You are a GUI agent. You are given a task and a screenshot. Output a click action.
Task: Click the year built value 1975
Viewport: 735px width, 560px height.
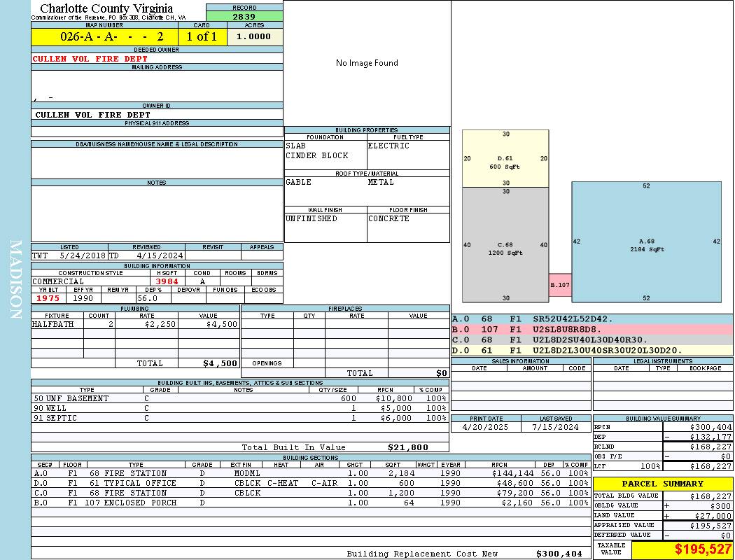pyautogui.click(x=48, y=298)
